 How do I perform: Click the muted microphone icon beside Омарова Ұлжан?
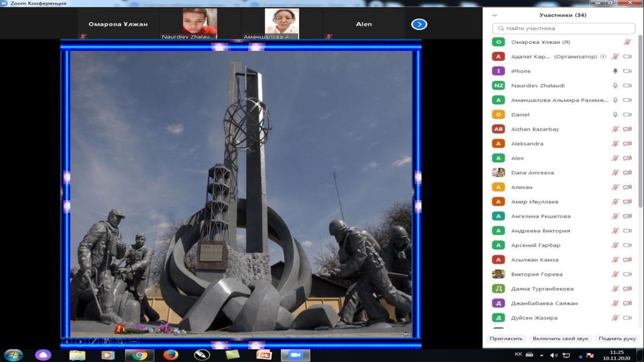point(627,42)
